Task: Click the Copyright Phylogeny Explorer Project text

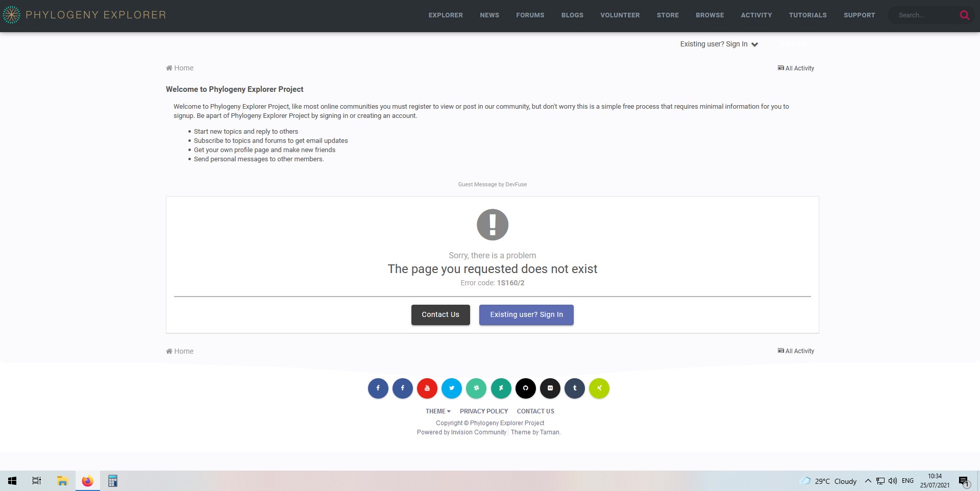Action: [490, 423]
